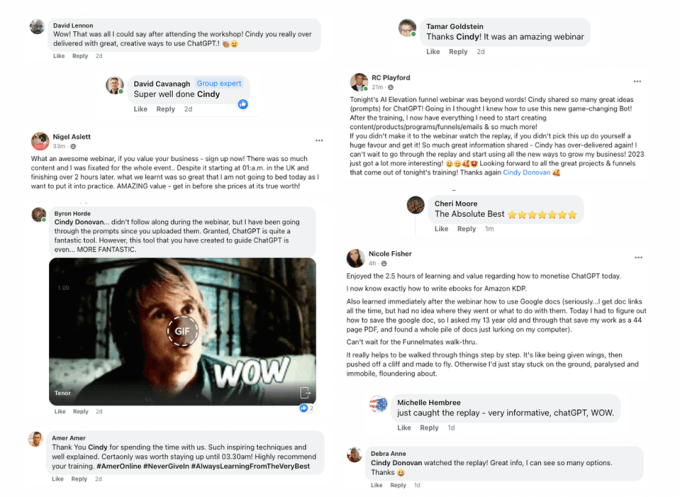Click Reply under Debra Anne's comment
The image size is (680, 497).
click(x=398, y=485)
